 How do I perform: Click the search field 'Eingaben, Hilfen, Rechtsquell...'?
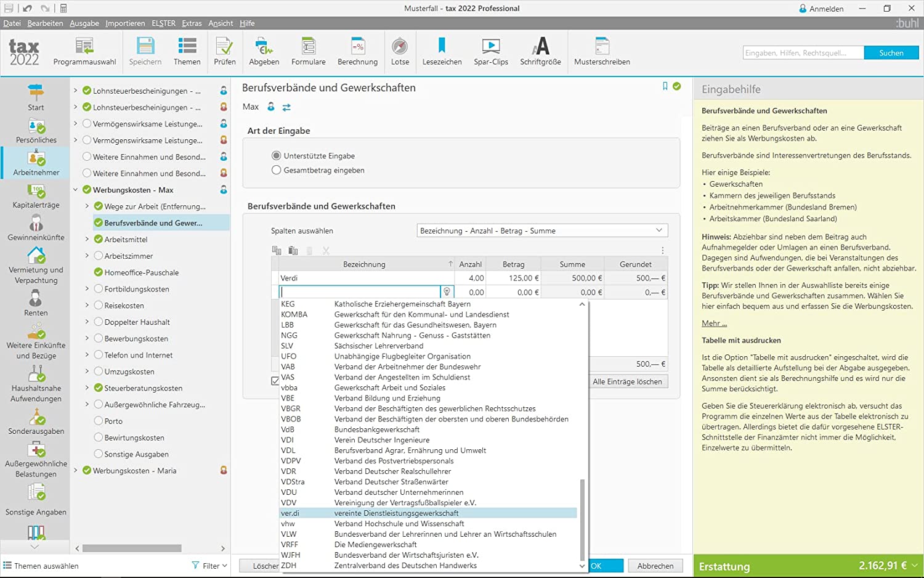coord(803,53)
